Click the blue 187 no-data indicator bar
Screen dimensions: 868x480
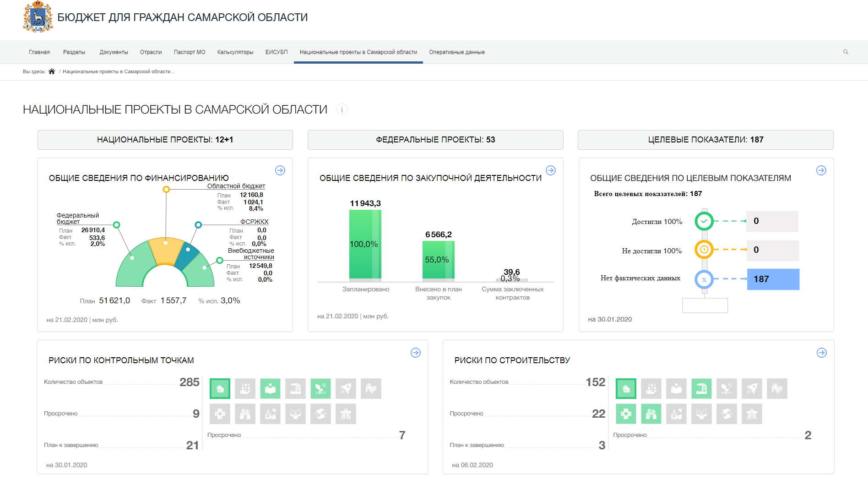point(773,279)
